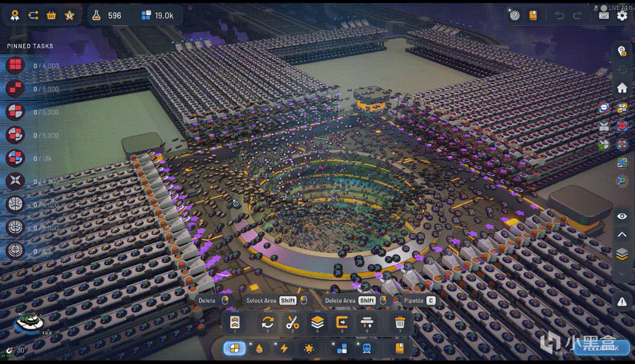Open the upgrade tree branching icon
This screenshot has width=635, height=364.
pos(33,15)
